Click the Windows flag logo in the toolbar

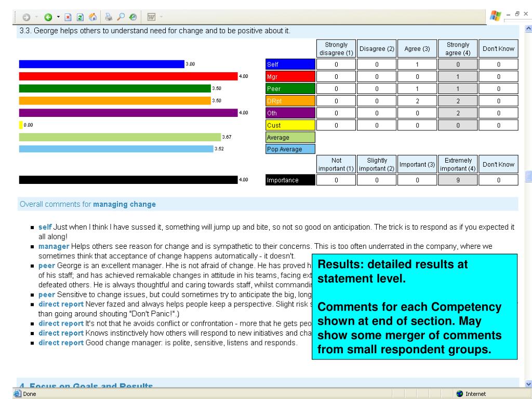pos(495,16)
